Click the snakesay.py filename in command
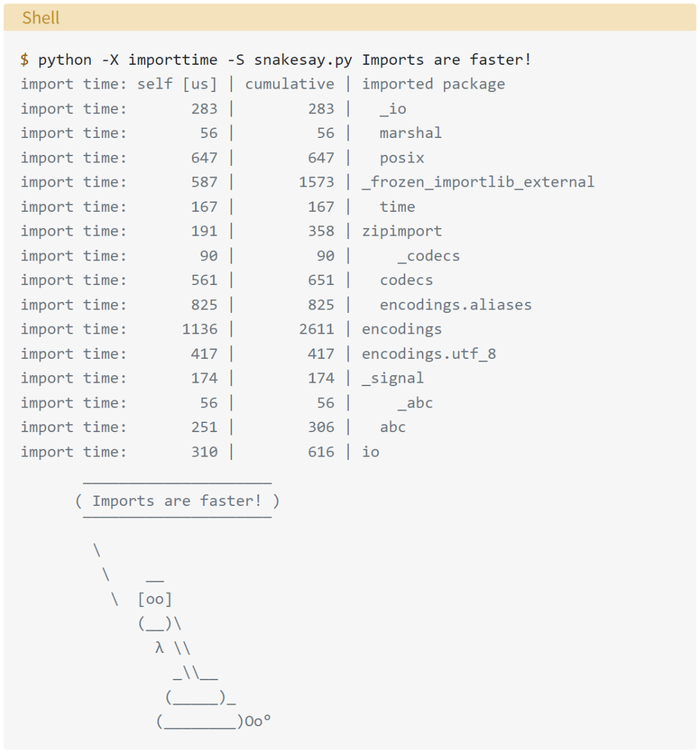 [303, 60]
